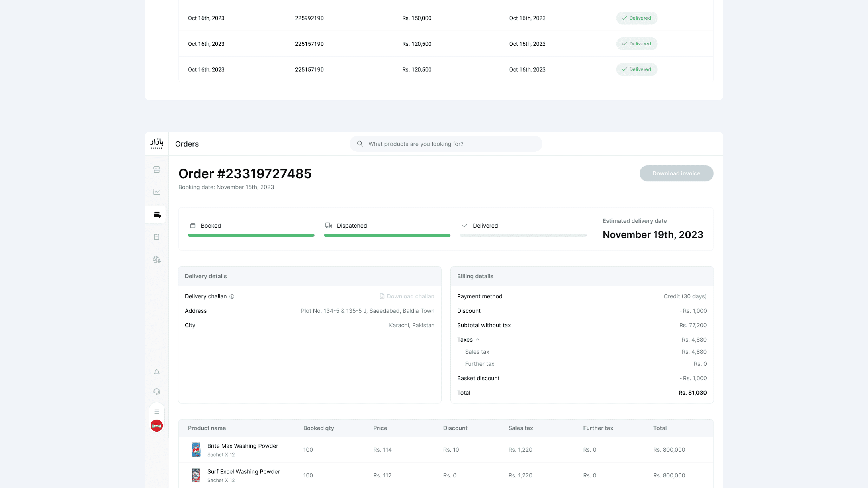
Task: Click the Discount column header in products table
Action: coord(455,428)
